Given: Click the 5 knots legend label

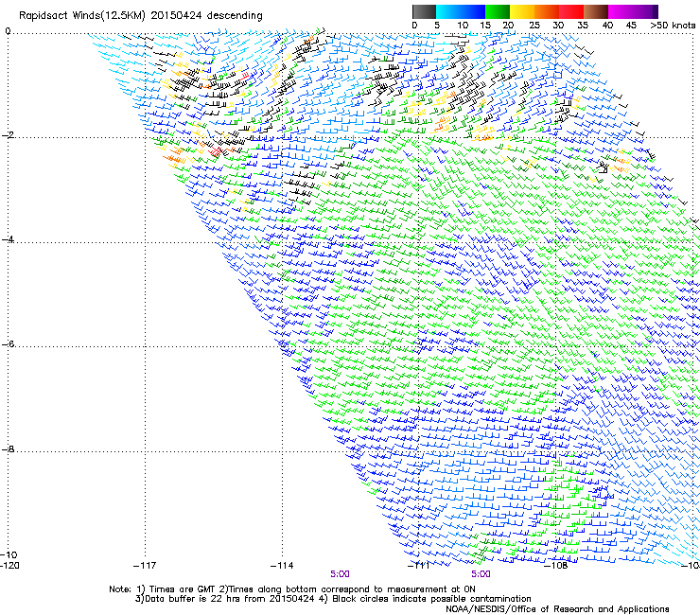Looking at the screenshot, I should coord(437,26).
